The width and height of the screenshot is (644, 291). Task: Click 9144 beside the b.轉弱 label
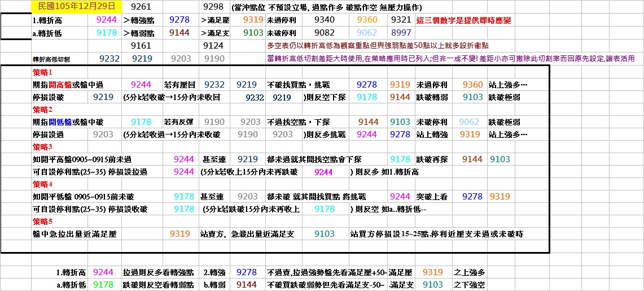pyautogui.click(x=247, y=284)
